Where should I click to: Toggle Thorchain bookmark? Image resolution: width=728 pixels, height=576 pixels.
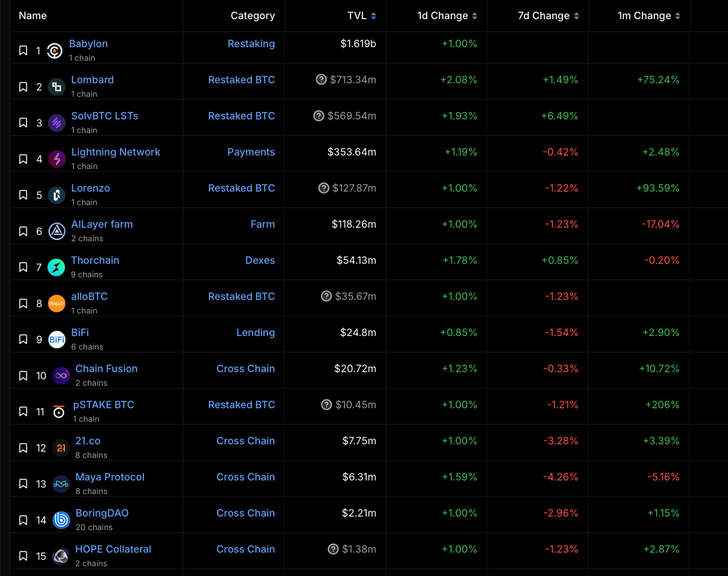[x=23, y=267]
